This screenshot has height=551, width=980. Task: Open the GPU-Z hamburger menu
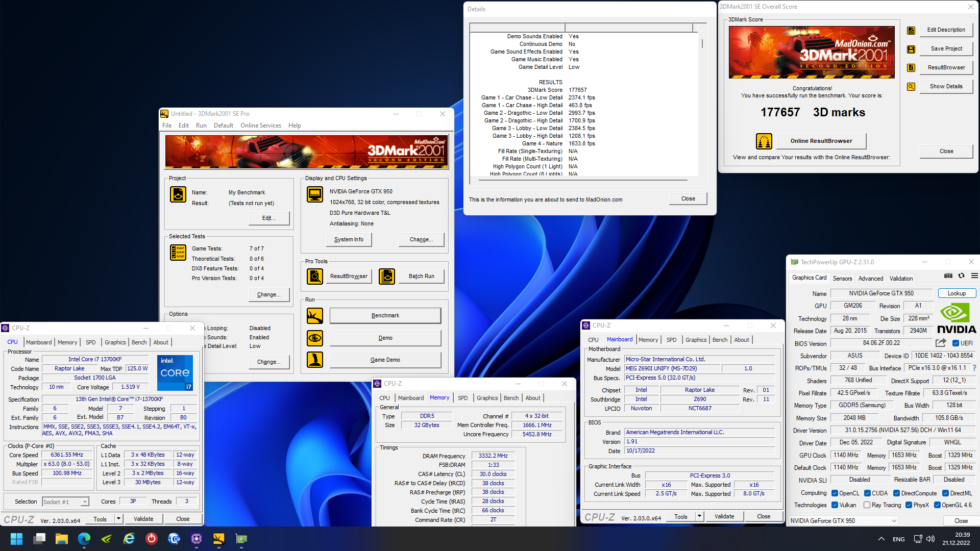[974, 275]
